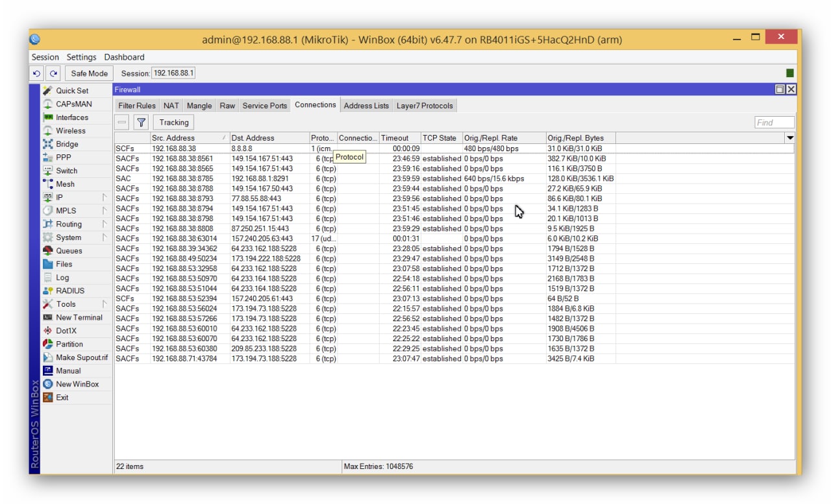The width and height of the screenshot is (831, 504).
Task: Open the Dashboard menu
Action: (124, 57)
